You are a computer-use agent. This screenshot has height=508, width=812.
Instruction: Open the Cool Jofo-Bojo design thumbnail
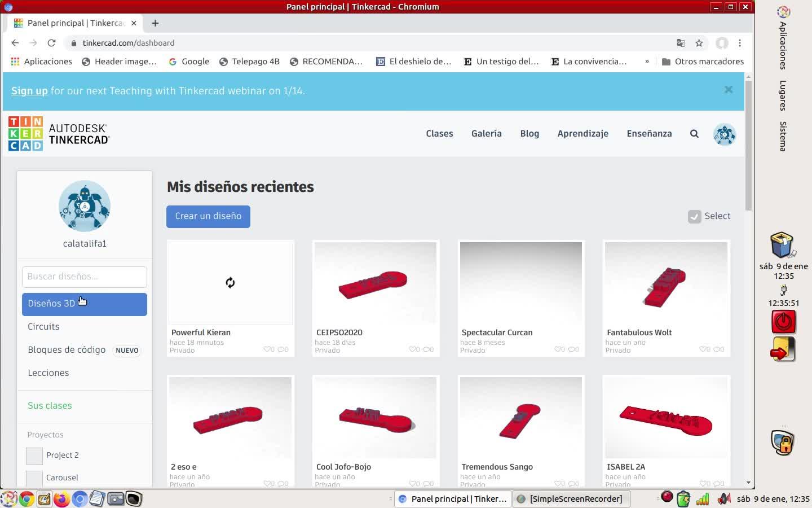click(x=375, y=418)
